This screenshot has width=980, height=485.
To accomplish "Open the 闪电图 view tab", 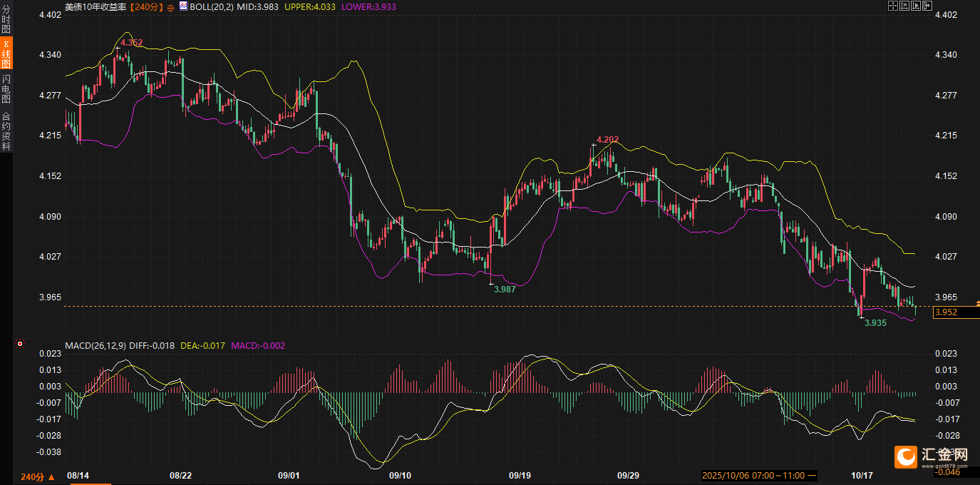I will coord(6,90).
